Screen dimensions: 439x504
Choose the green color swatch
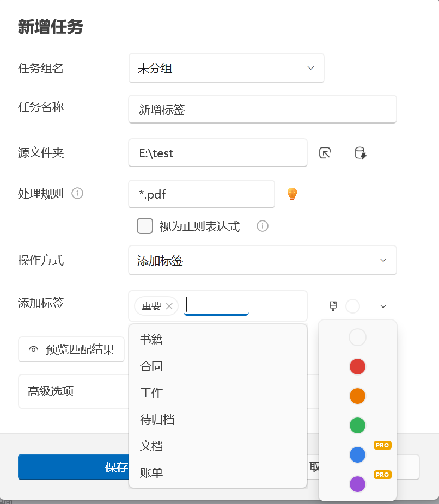(x=357, y=425)
